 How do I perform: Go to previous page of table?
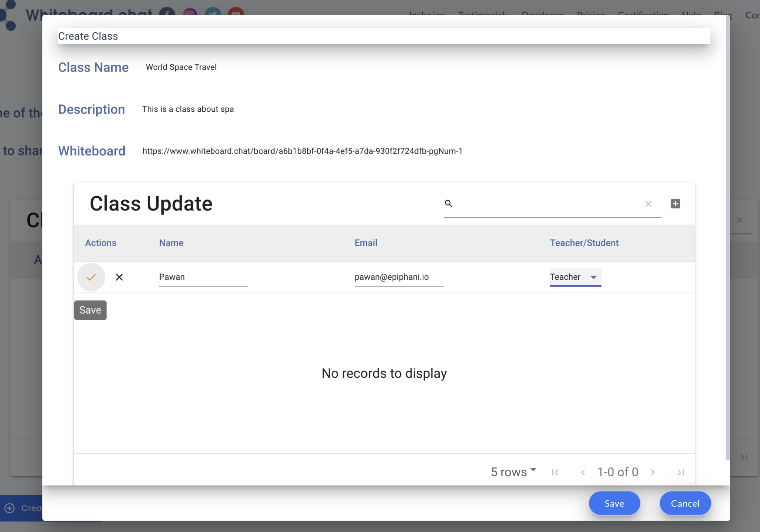[x=583, y=472]
